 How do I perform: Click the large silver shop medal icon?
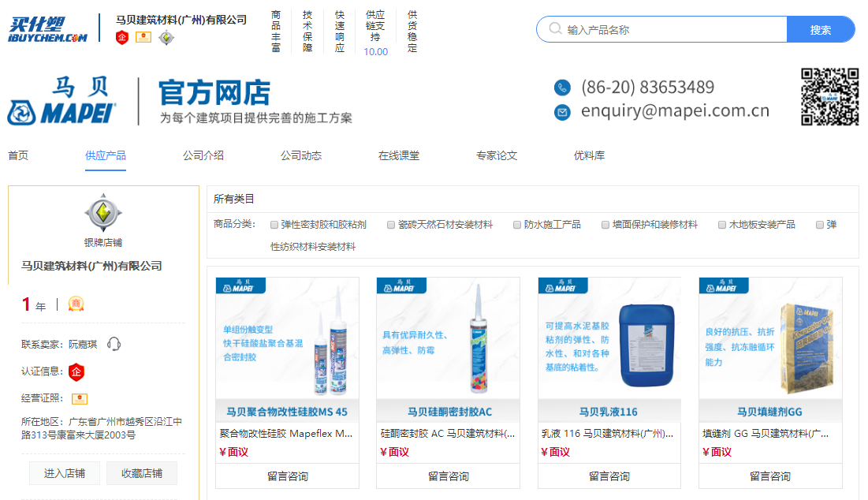103,213
